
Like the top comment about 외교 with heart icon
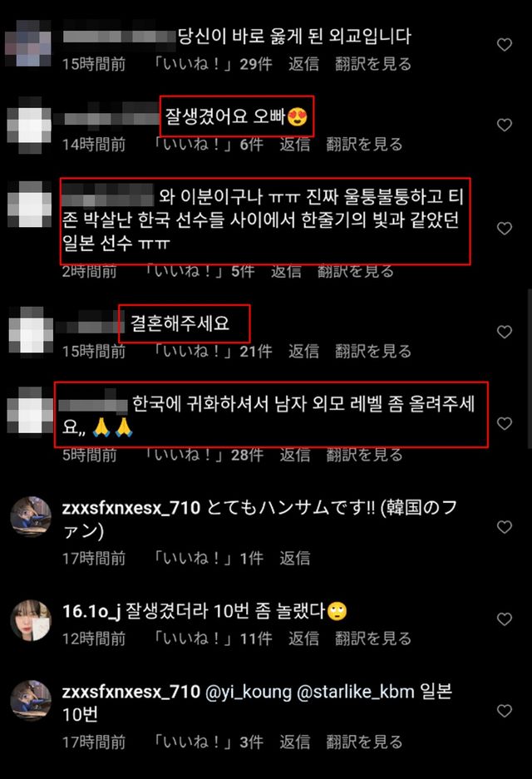coord(505,45)
